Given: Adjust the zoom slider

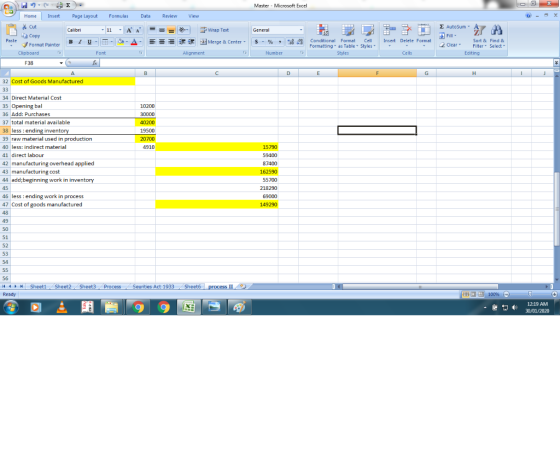Looking at the screenshot, I should pyautogui.click(x=530, y=294).
